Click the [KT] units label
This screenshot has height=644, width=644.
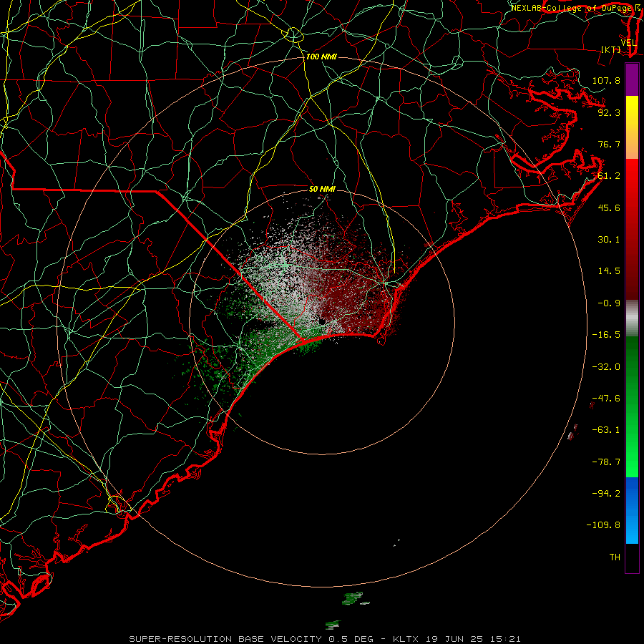611,49
